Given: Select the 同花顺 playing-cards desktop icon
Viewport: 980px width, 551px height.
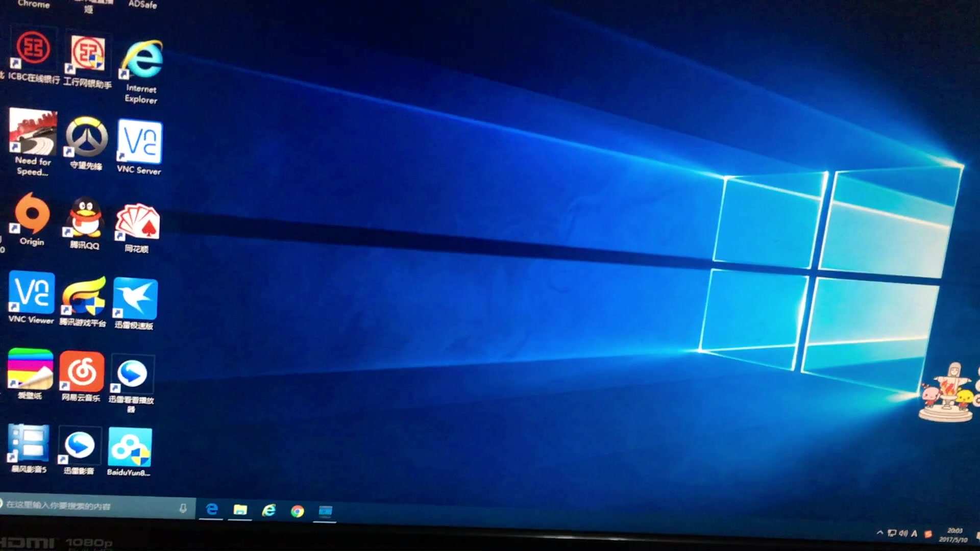Looking at the screenshot, I should click(x=137, y=229).
